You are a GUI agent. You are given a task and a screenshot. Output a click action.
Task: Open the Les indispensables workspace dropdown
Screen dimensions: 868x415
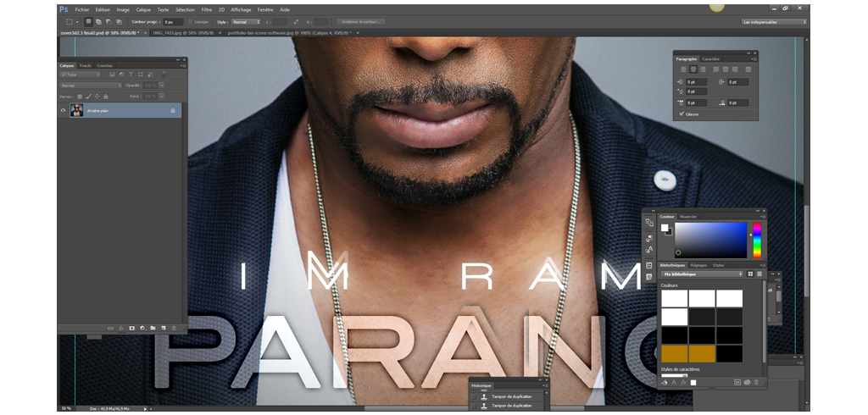(x=774, y=21)
